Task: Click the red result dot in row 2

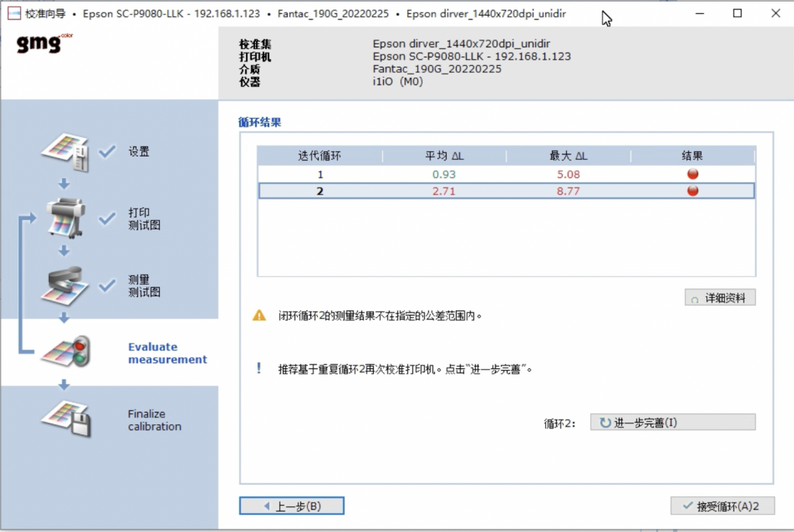Action: tap(692, 191)
